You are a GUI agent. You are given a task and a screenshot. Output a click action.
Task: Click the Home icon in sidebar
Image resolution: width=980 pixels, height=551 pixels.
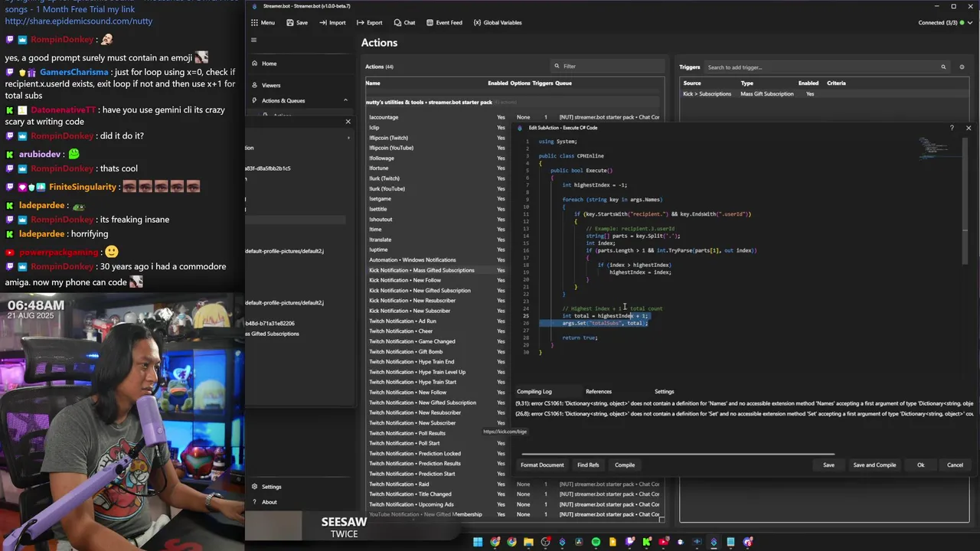pos(254,64)
